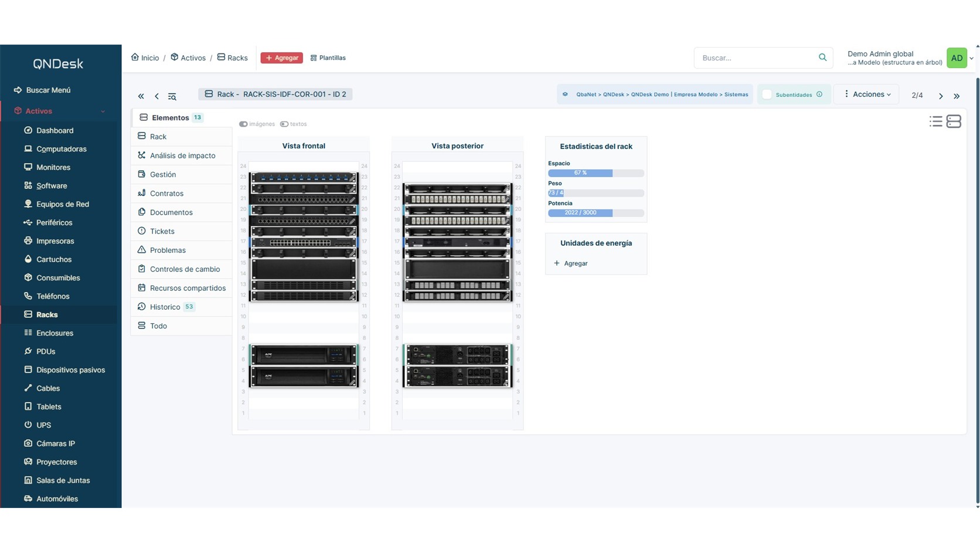Go to next record arrow
The width and height of the screenshot is (980, 552).
(x=941, y=96)
